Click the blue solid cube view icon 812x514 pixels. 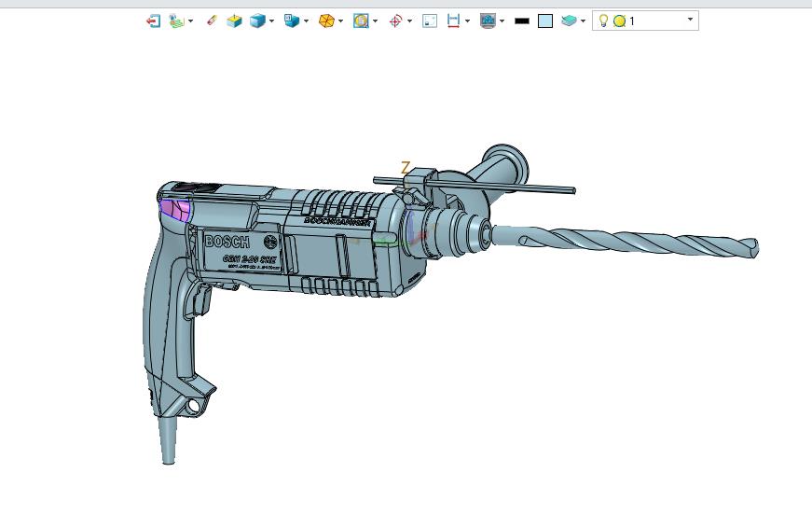pyautogui.click(x=257, y=21)
